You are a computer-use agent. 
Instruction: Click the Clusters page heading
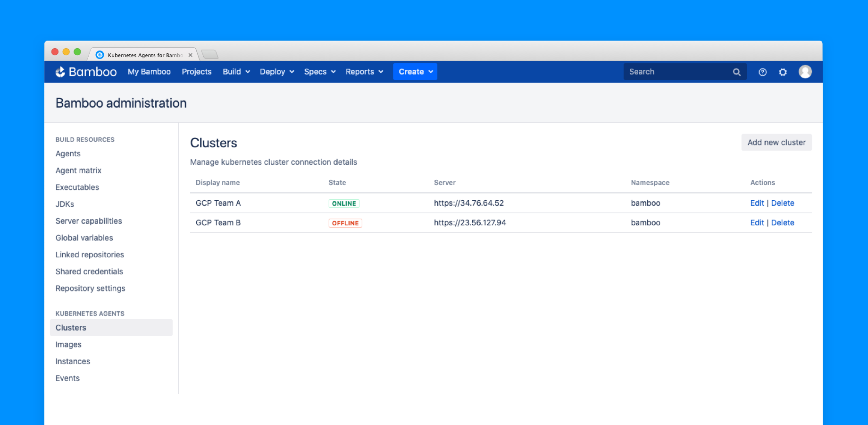click(213, 143)
